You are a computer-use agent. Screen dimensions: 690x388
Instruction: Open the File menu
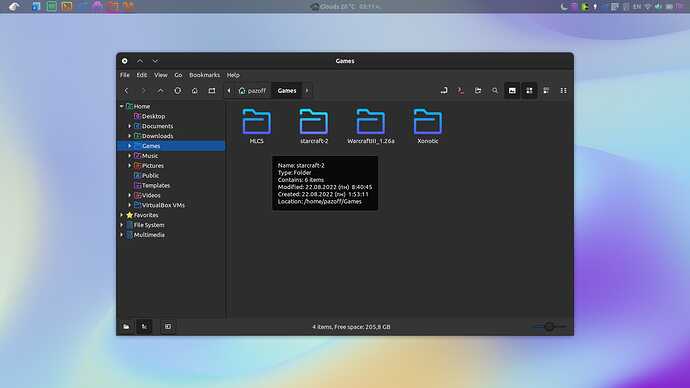tap(125, 75)
